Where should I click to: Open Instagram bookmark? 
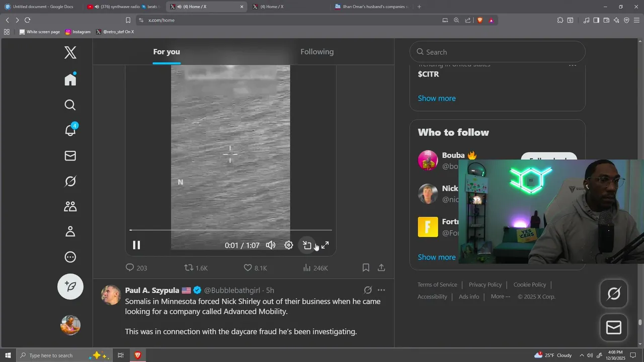coord(78,32)
